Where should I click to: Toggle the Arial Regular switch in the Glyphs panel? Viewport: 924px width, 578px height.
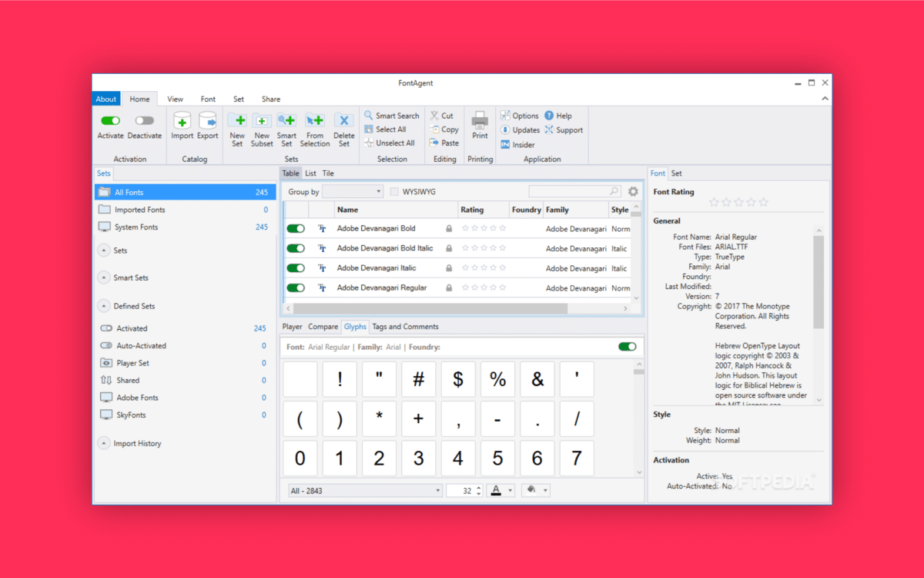coord(628,347)
